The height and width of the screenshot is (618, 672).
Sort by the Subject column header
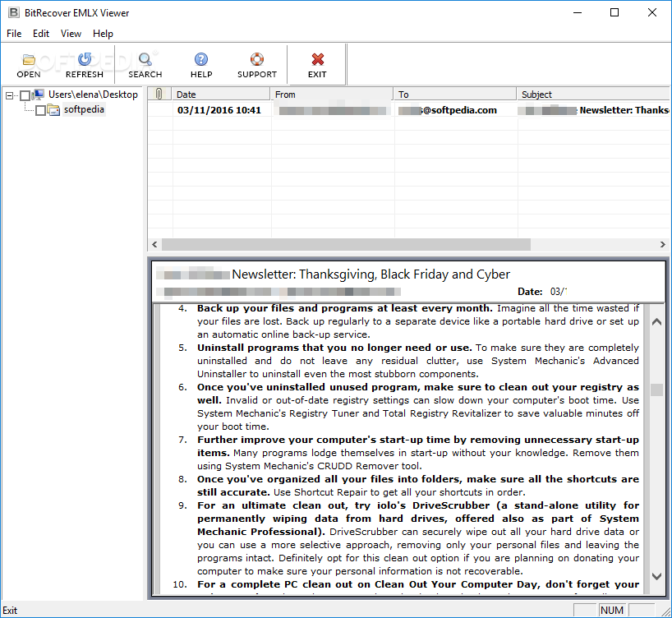(594, 94)
